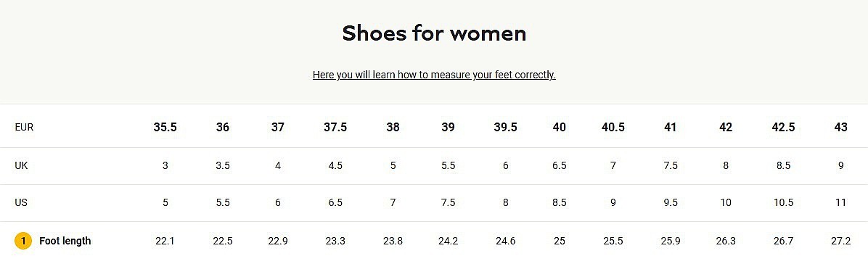
Task: Choose EUR size 42.5 header cell
Action: point(783,128)
